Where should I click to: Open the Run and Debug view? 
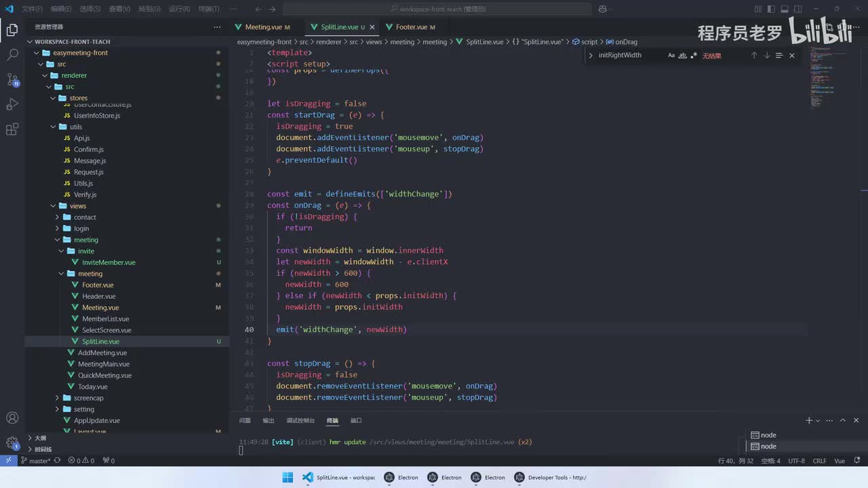pos(12,104)
